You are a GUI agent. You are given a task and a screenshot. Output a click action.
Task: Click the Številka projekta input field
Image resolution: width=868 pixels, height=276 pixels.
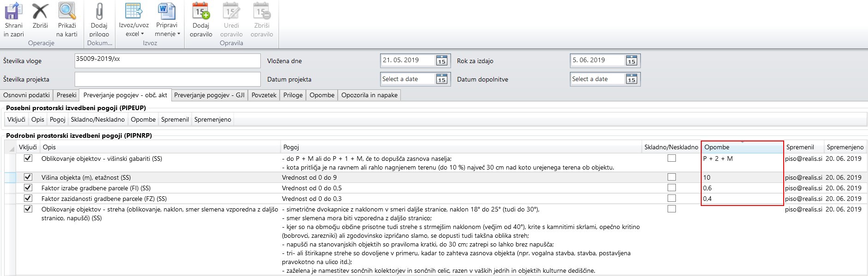pyautogui.click(x=167, y=79)
